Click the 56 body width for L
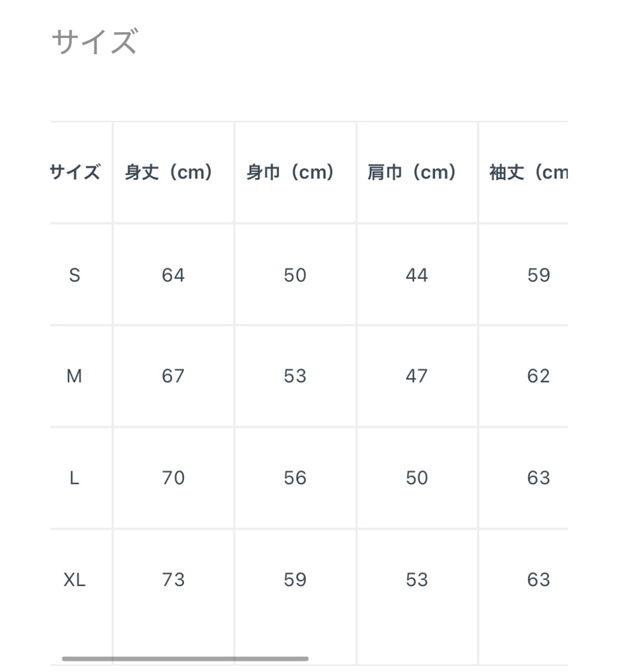This screenshot has width=618, height=672. (x=295, y=478)
